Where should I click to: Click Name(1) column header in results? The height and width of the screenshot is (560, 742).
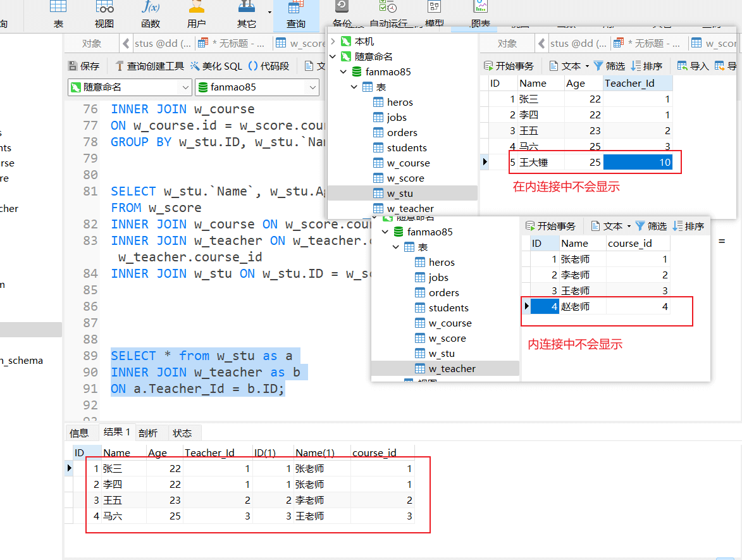tap(321, 453)
